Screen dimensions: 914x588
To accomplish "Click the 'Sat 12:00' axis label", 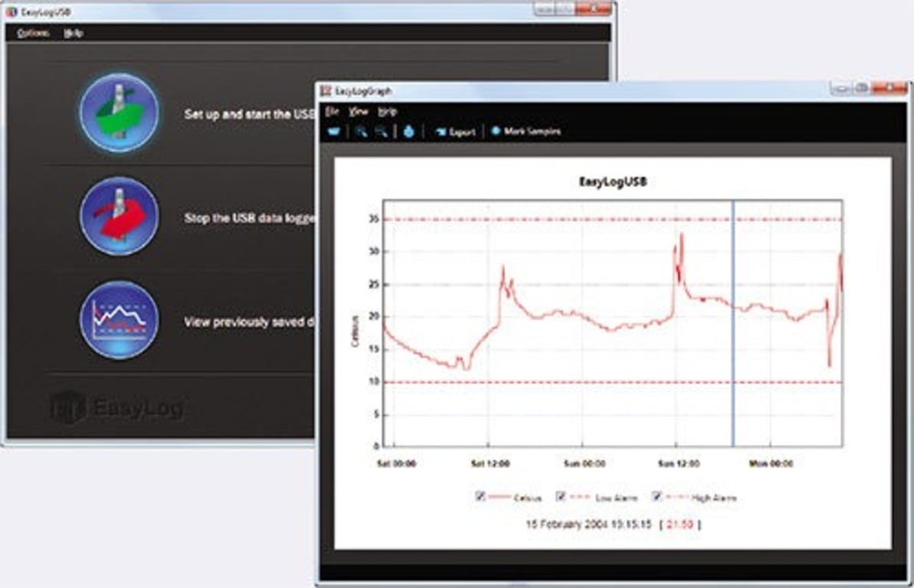I will 490,463.
